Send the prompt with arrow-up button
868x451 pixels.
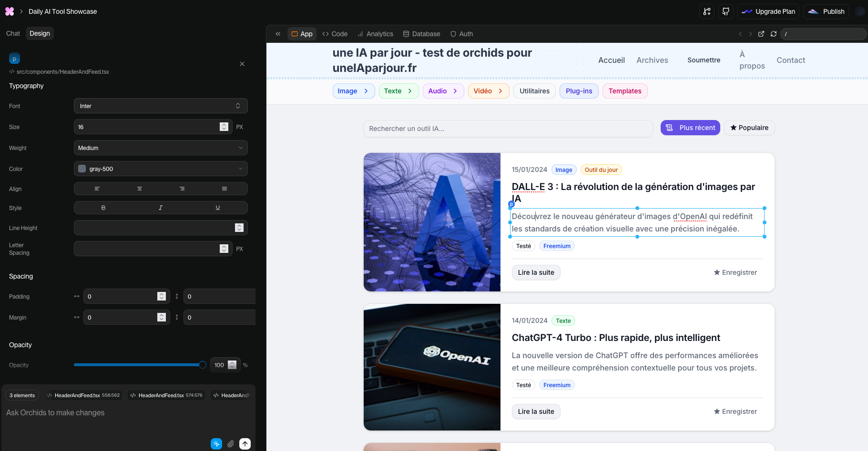pos(245,444)
